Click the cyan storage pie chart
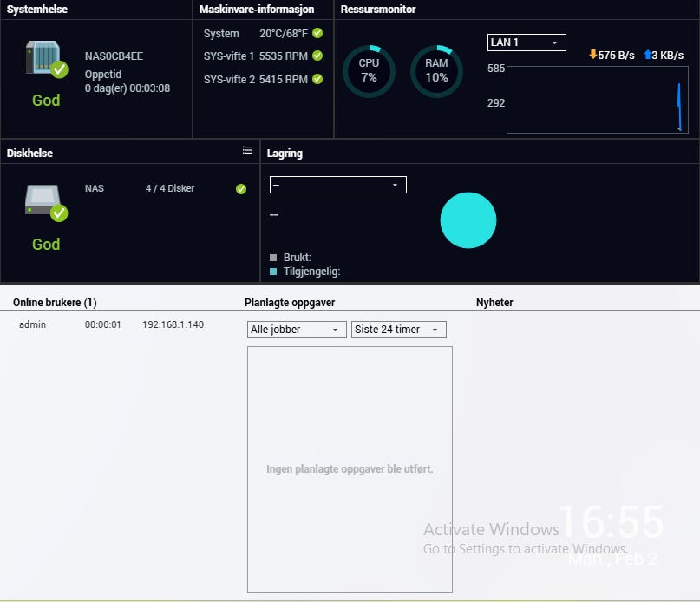 (x=468, y=220)
